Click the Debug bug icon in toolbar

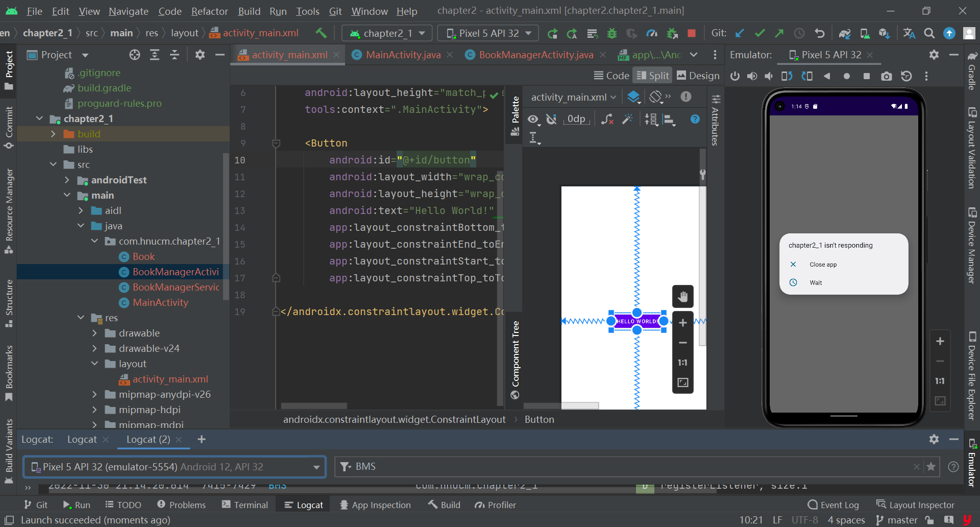(612, 33)
